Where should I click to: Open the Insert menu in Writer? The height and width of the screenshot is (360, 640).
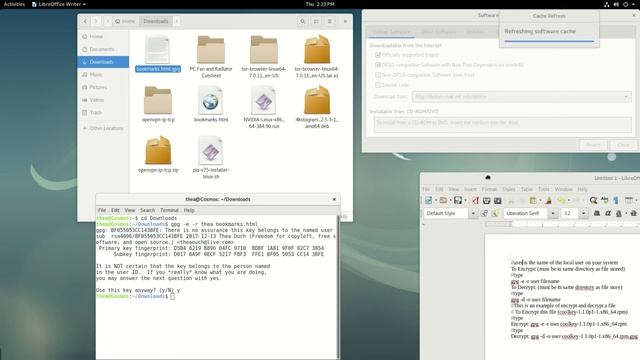(470, 189)
